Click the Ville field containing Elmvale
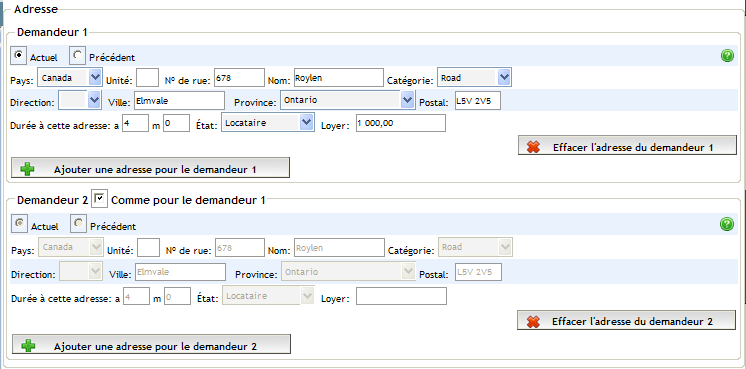Screen dimensions: 746x369 pos(180,101)
